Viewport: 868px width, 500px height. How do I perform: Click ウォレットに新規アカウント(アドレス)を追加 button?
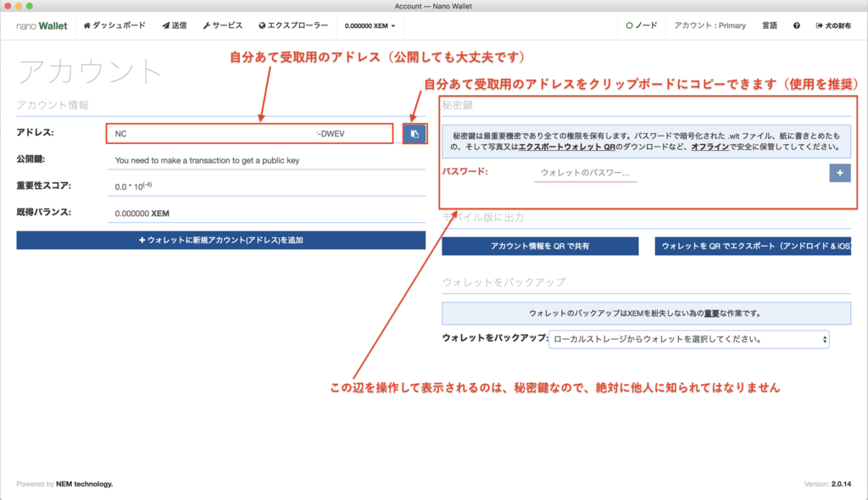click(x=221, y=241)
